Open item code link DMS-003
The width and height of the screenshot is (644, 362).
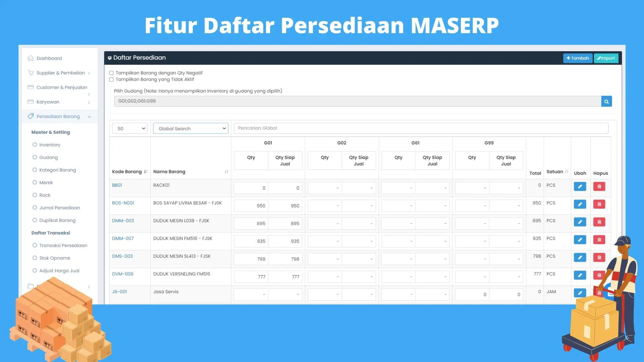point(122,256)
